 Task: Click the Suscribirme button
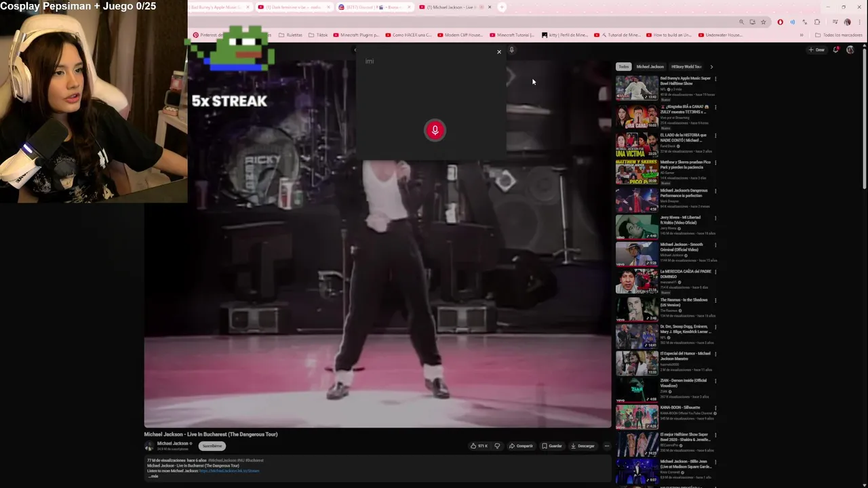(212, 446)
